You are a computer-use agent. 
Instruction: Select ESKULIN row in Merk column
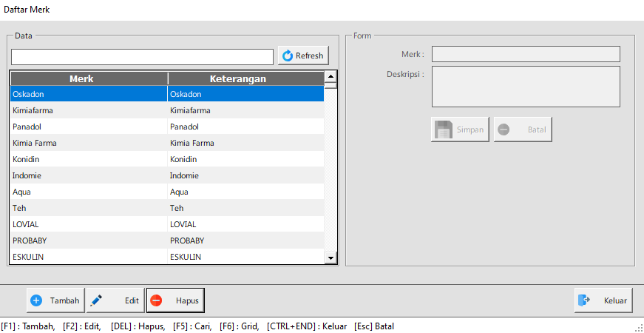pyautogui.click(x=89, y=257)
